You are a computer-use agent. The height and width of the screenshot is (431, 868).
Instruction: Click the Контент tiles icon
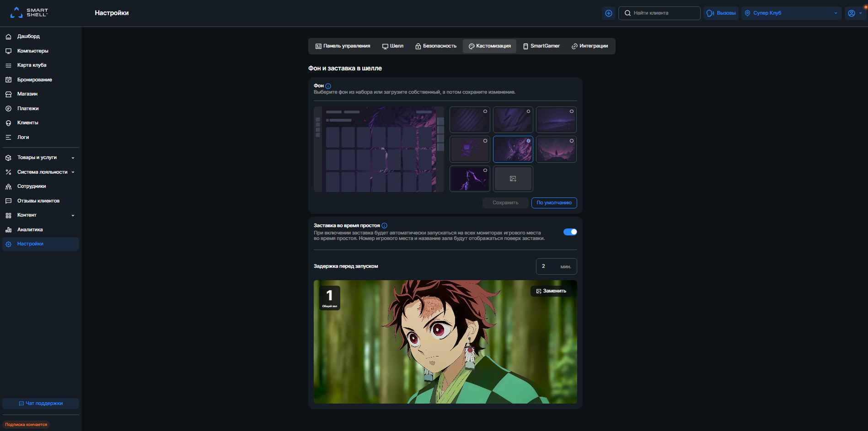(x=8, y=215)
